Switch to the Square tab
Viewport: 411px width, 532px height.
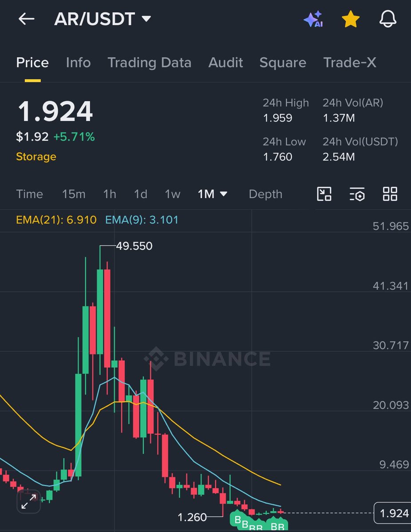tap(283, 63)
